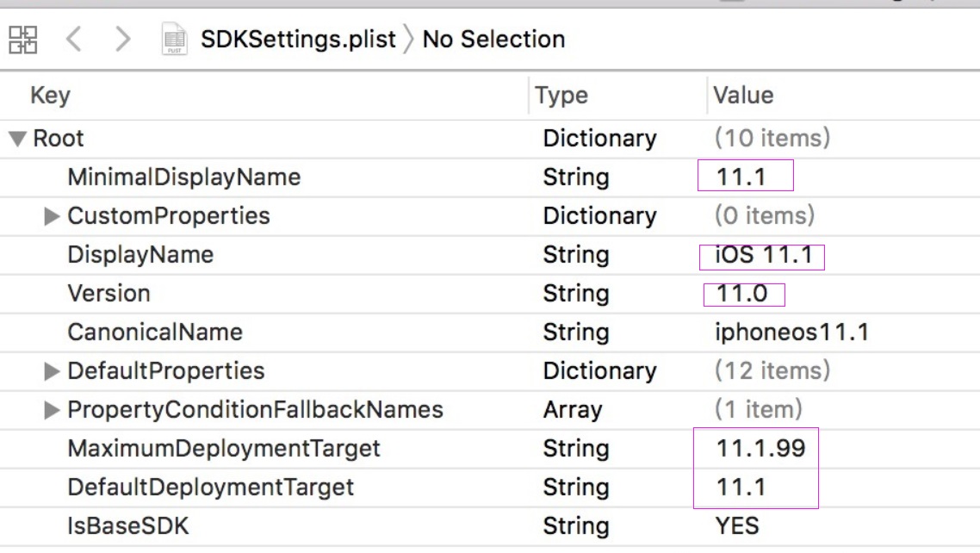Open SDKSettings.plist in the jump bar

[x=298, y=40]
